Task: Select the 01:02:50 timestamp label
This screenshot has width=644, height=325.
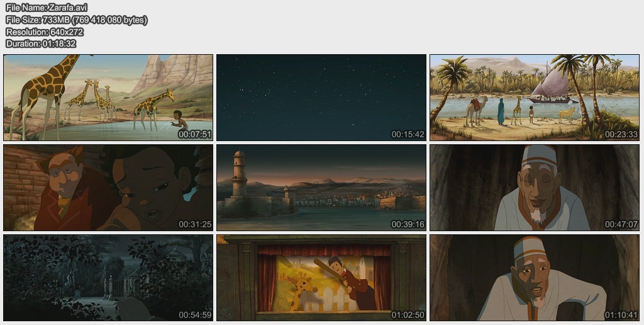Action: [408, 314]
